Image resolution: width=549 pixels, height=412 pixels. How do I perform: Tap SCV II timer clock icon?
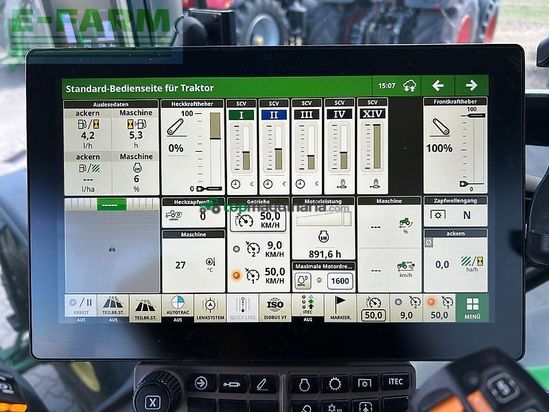[268, 184]
